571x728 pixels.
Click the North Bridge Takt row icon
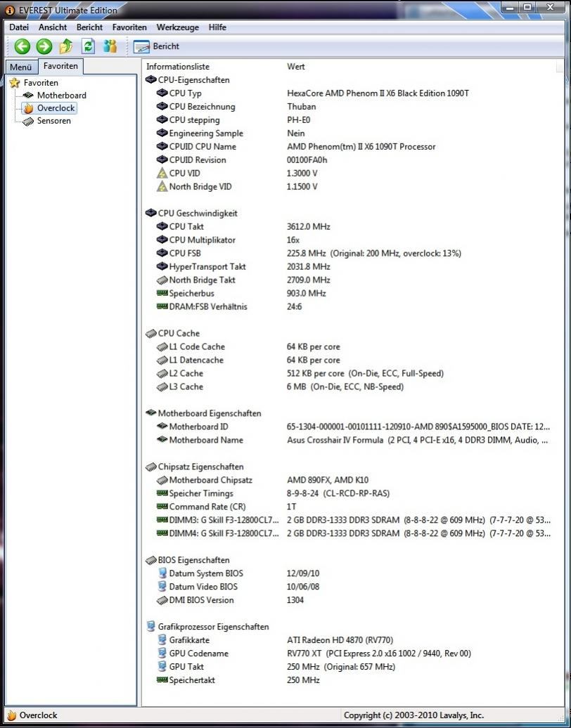(x=162, y=280)
